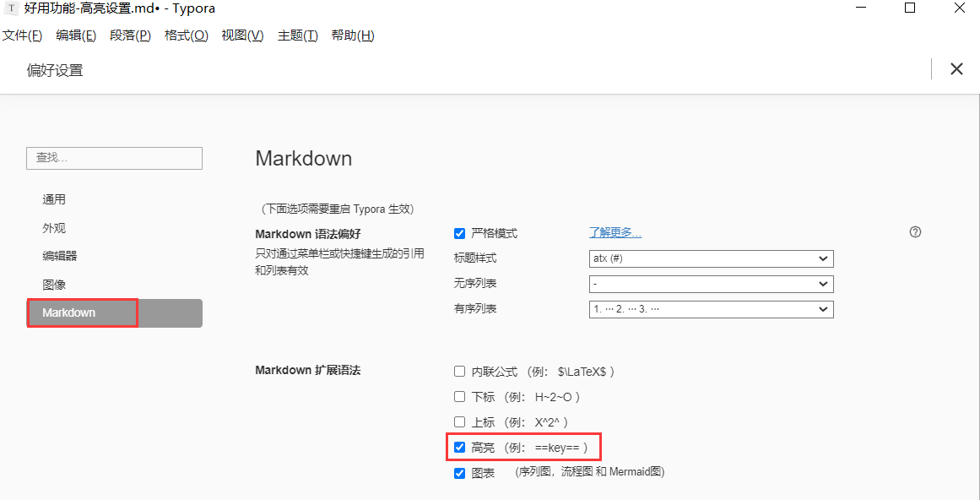Enable 内联公式 checkbox
This screenshot has height=500, width=980.
[x=459, y=372]
